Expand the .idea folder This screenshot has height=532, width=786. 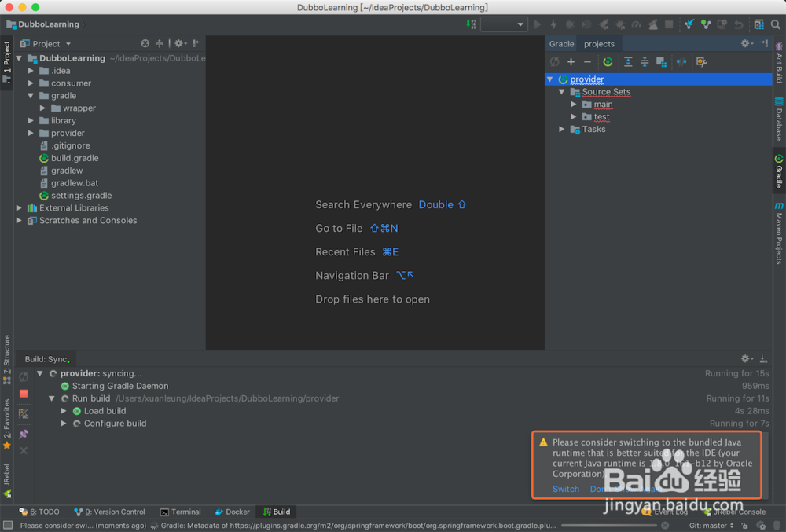(31, 71)
